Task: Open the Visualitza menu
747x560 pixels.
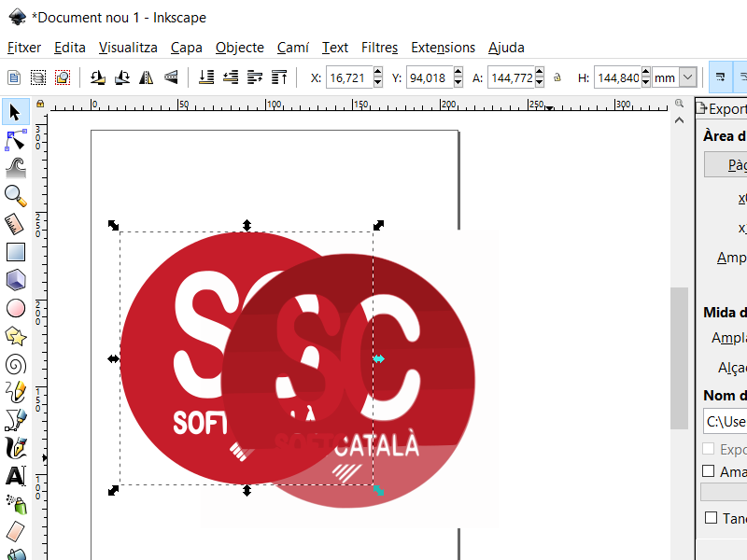Action: click(128, 48)
